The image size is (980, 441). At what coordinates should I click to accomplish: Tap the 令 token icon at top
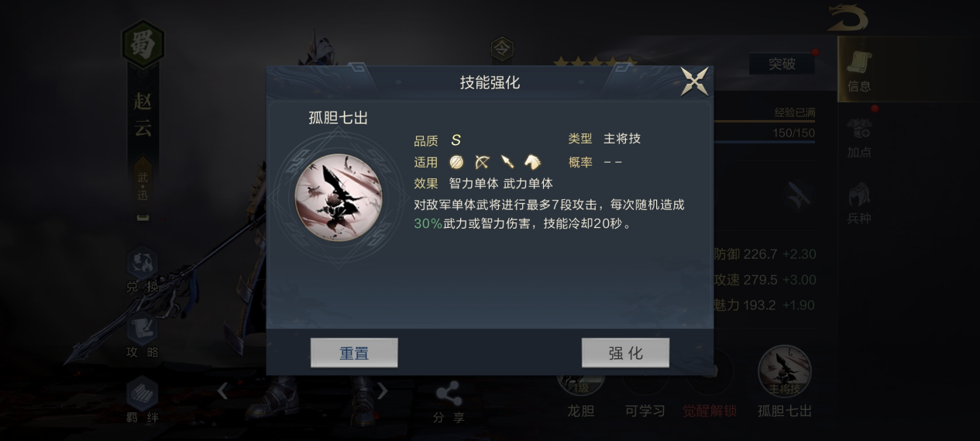502,50
